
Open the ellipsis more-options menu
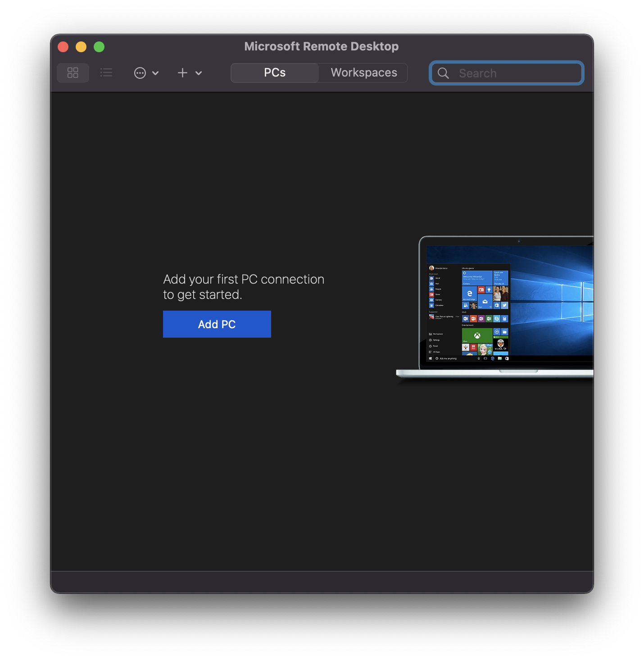click(x=140, y=72)
